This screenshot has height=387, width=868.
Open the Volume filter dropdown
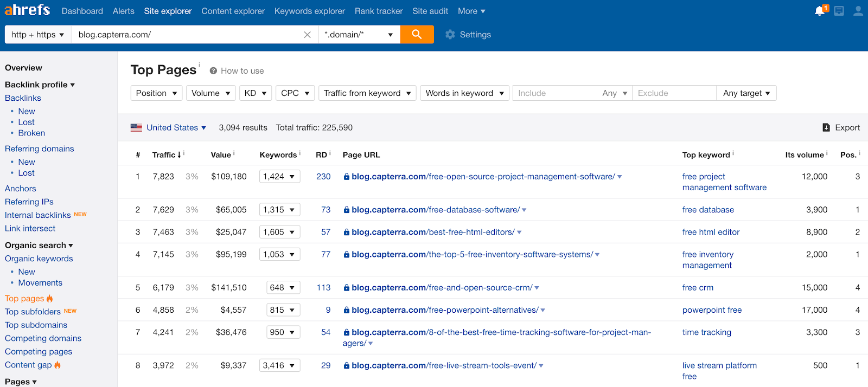point(211,93)
